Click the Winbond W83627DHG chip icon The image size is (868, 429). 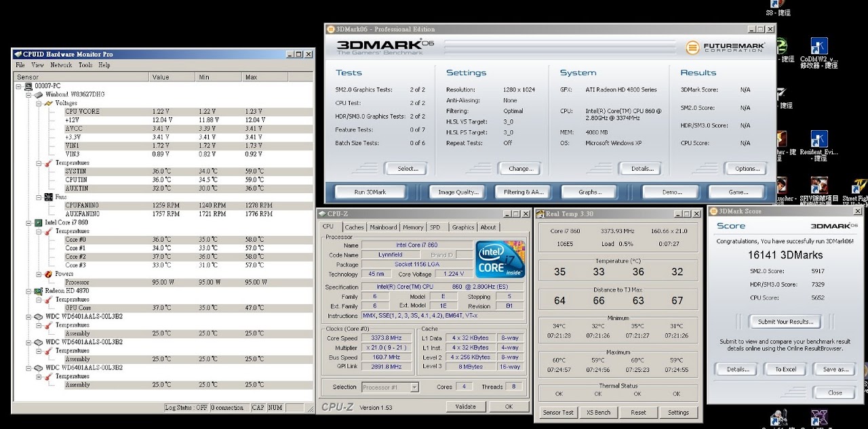point(38,95)
